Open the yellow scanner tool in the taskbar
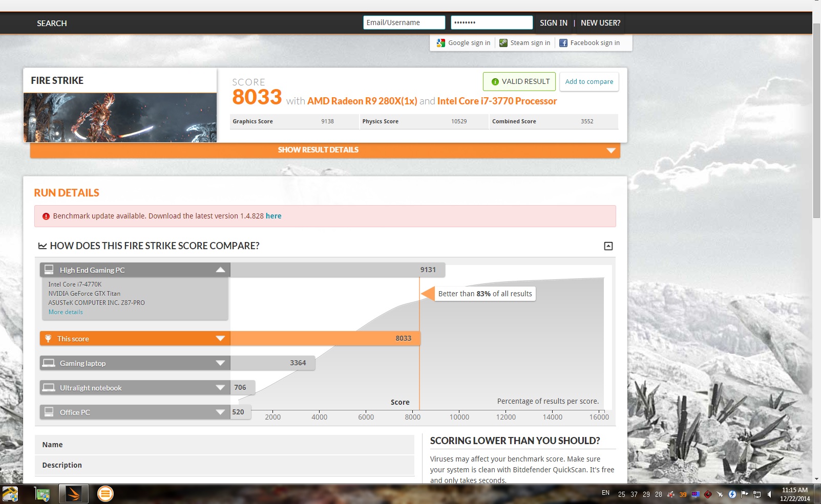 (x=10, y=494)
